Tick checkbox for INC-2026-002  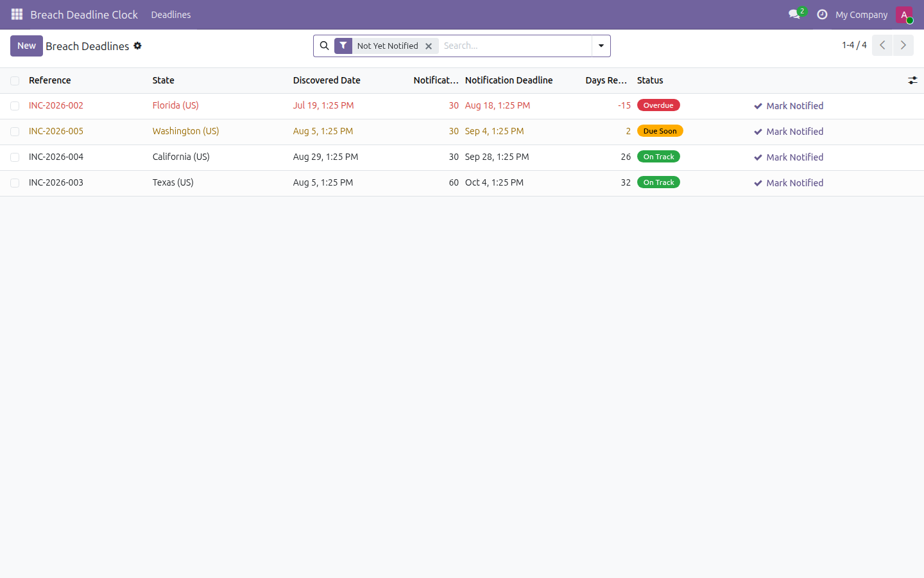click(x=15, y=106)
